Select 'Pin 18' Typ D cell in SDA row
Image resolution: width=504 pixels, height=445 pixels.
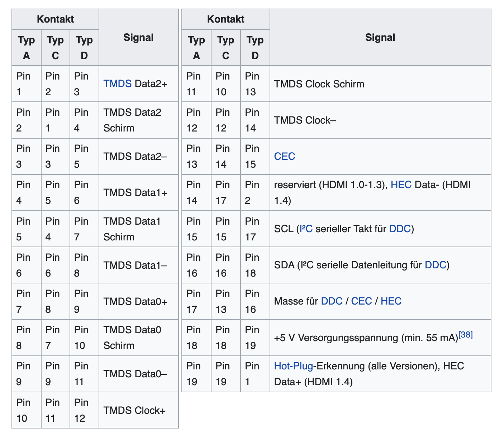(255, 265)
